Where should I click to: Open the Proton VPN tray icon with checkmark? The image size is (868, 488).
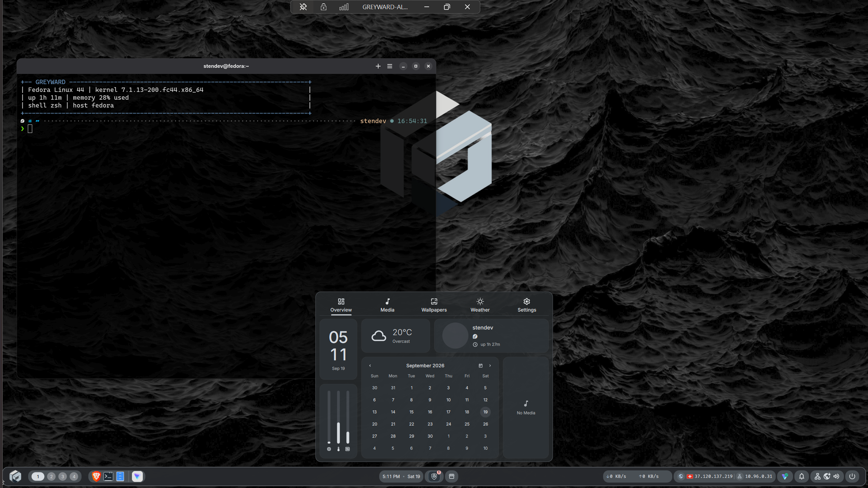coord(785,476)
